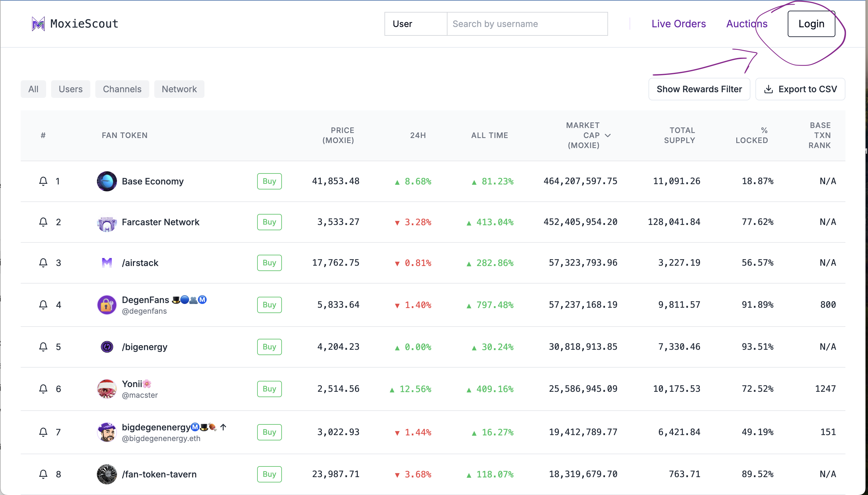Toggle alert bell for /airstack
The height and width of the screenshot is (495, 868).
pos(43,263)
